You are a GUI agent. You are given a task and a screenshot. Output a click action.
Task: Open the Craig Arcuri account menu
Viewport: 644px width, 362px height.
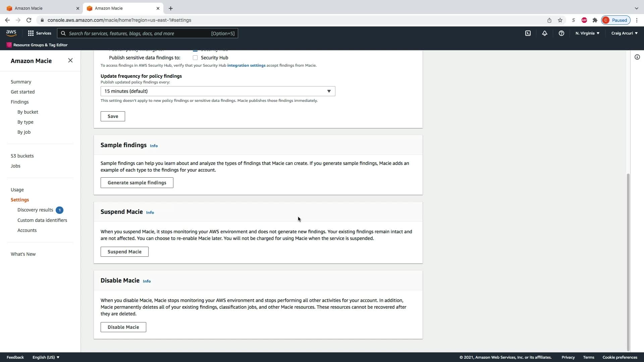(x=624, y=33)
